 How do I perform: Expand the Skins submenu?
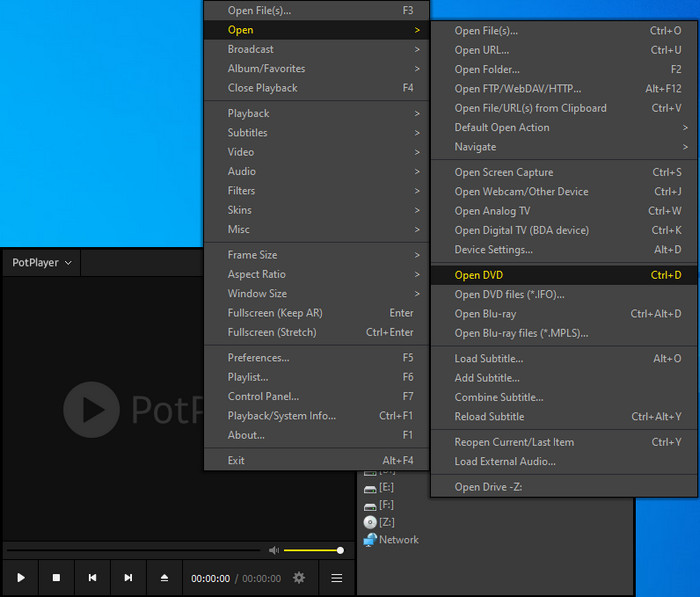[317, 210]
